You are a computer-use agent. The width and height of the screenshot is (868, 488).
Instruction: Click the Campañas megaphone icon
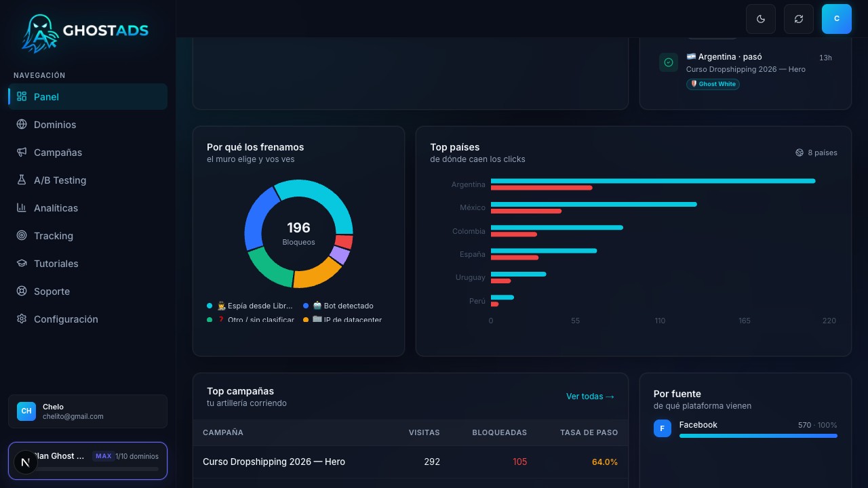(x=22, y=152)
